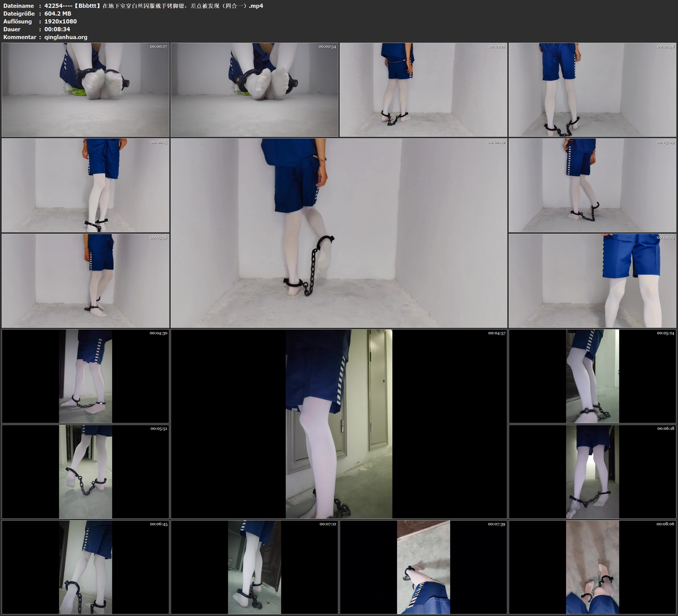Click the Dateiname .mp4 file name text
678x616 pixels.
point(153,6)
